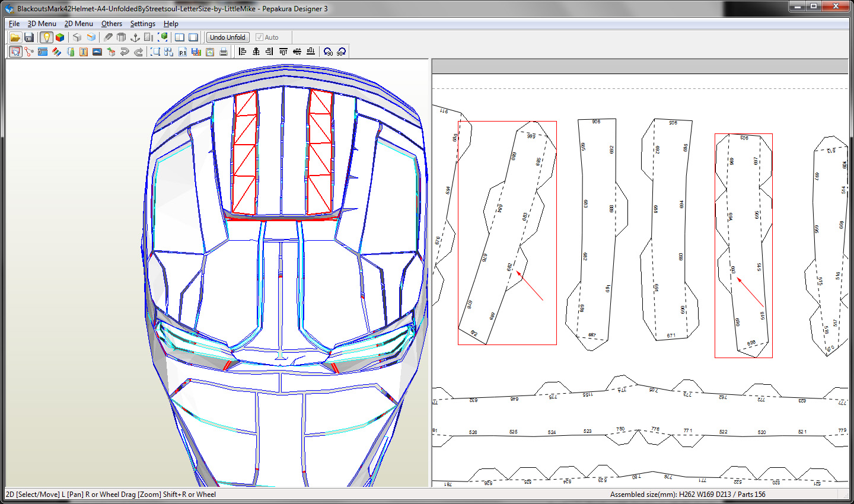Align selected parts to vertical middle
This screenshot has height=504, width=854.
[297, 52]
